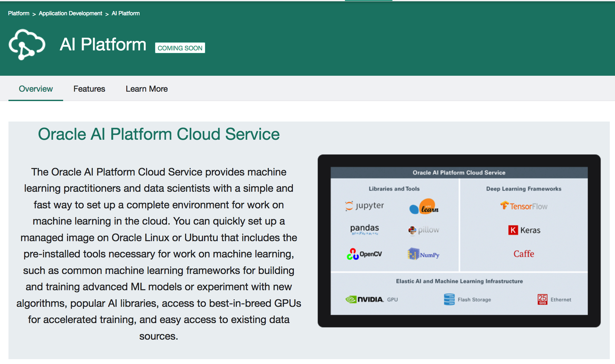This screenshot has height=364, width=615.
Task: Click the NumPy logo
Action: (x=423, y=254)
